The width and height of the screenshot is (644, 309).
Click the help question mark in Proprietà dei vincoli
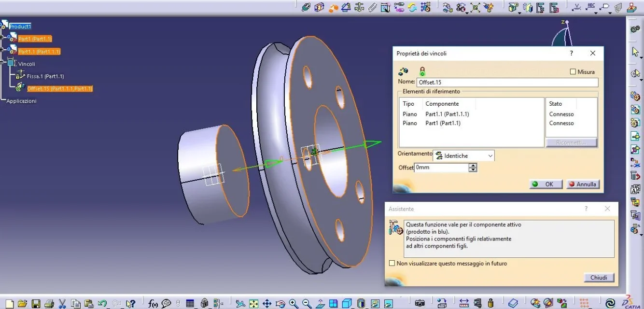(x=572, y=53)
